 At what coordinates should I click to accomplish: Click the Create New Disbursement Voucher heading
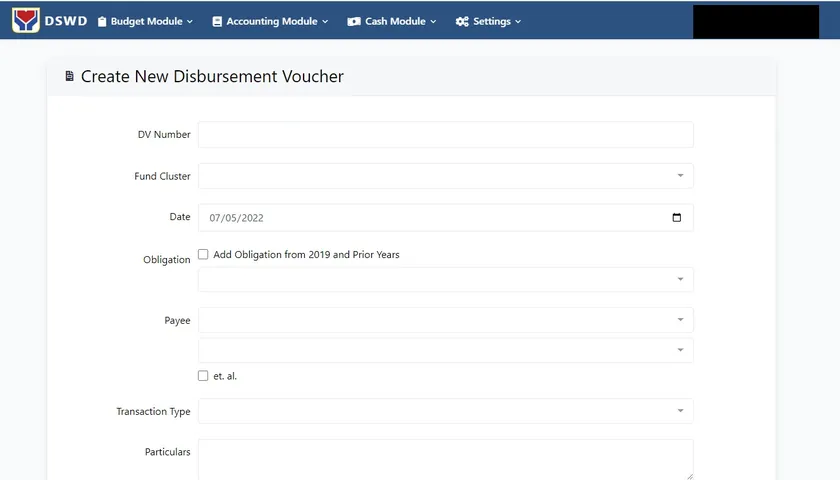pyautogui.click(x=212, y=76)
